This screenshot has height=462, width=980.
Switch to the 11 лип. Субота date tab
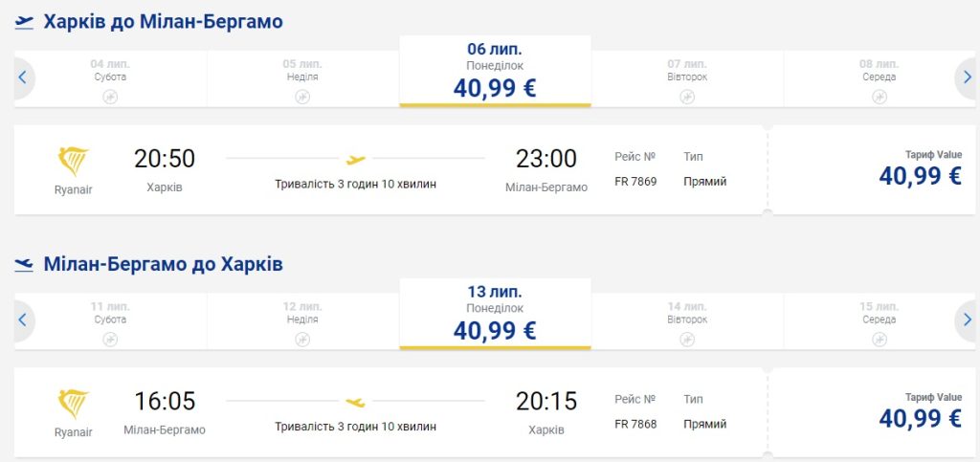click(x=110, y=320)
